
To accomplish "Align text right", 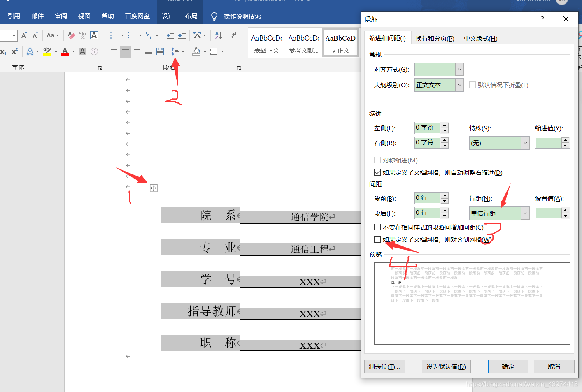I will click(x=137, y=51).
